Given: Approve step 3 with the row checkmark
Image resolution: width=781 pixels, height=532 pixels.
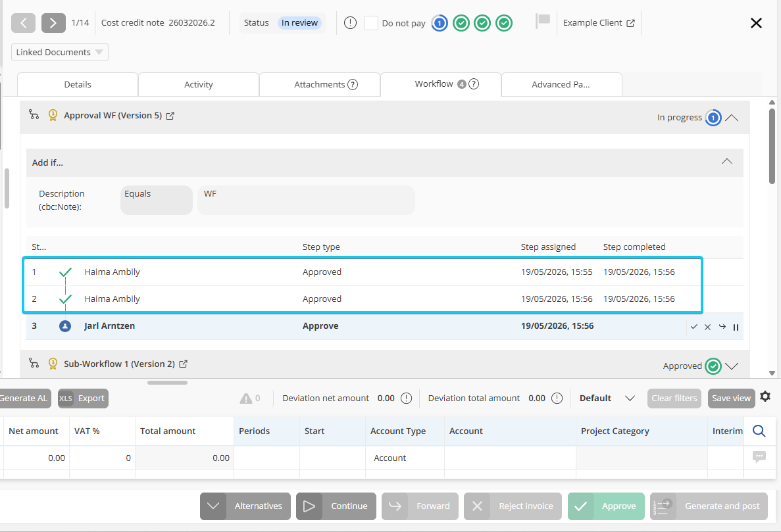Looking at the screenshot, I should pos(694,326).
